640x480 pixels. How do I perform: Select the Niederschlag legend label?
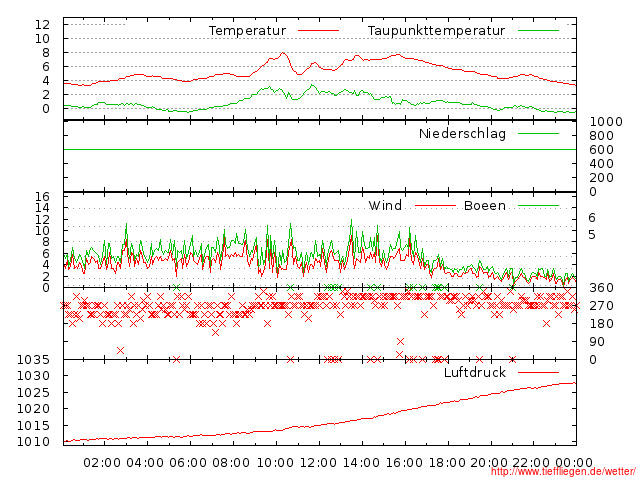[x=462, y=133]
